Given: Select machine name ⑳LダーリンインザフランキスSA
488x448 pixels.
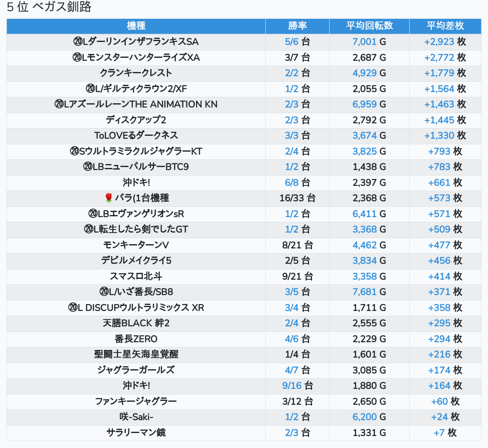Looking at the screenshot, I should point(136,42).
